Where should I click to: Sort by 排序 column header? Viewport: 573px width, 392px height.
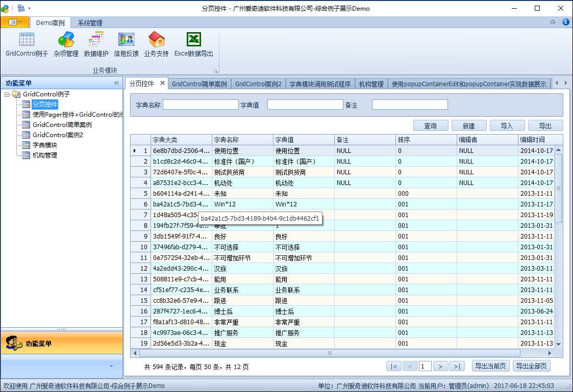click(x=427, y=140)
